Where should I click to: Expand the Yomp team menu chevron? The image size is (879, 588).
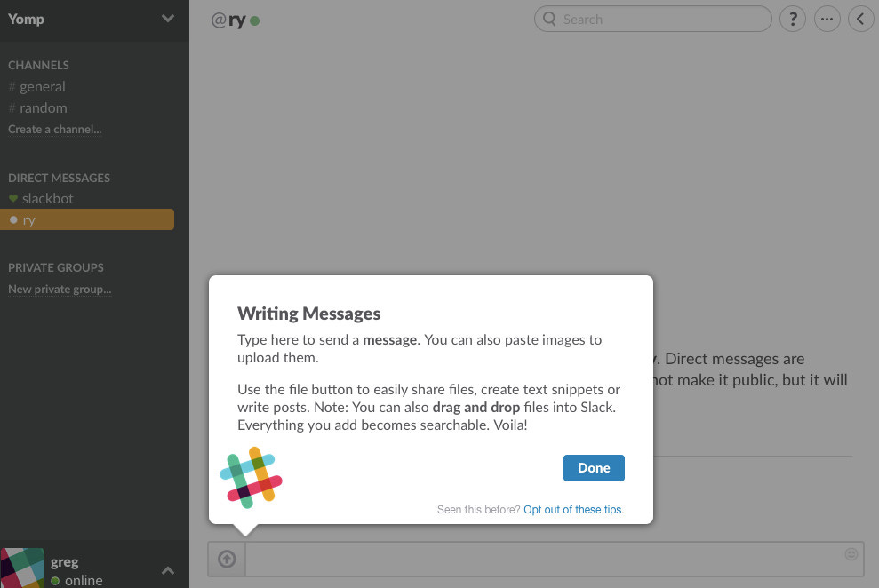(168, 19)
